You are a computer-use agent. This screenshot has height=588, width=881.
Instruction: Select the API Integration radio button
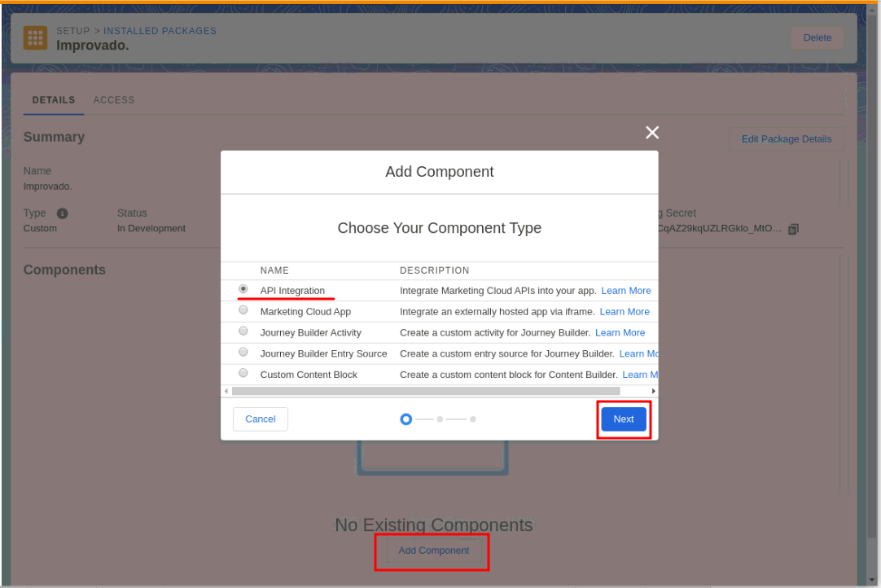pos(243,289)
